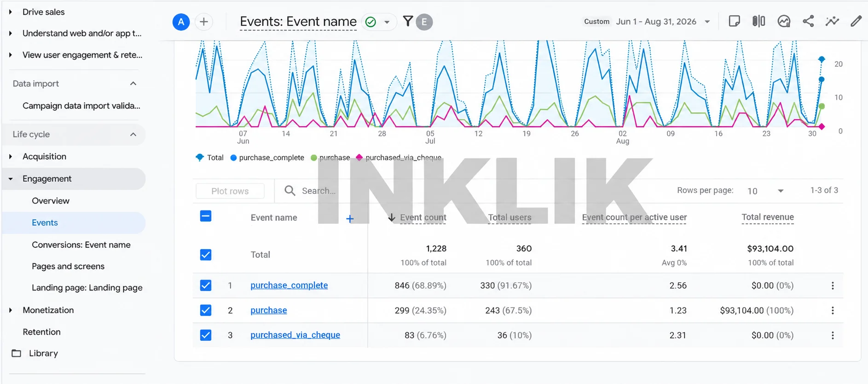This screenshot has width=868, height=384.
Task: Open the filter funnel icon
Action: point(408,21)
